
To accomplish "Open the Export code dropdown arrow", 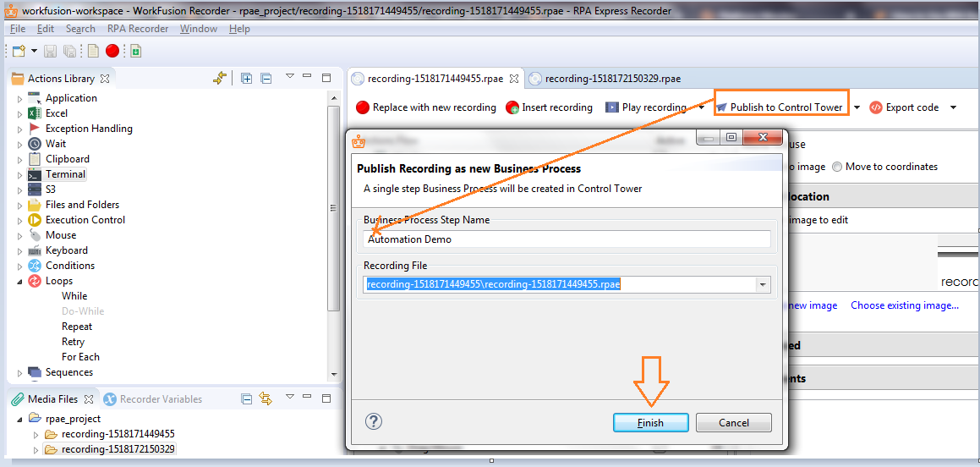I will pyautogui.click(x=953, y=107).
